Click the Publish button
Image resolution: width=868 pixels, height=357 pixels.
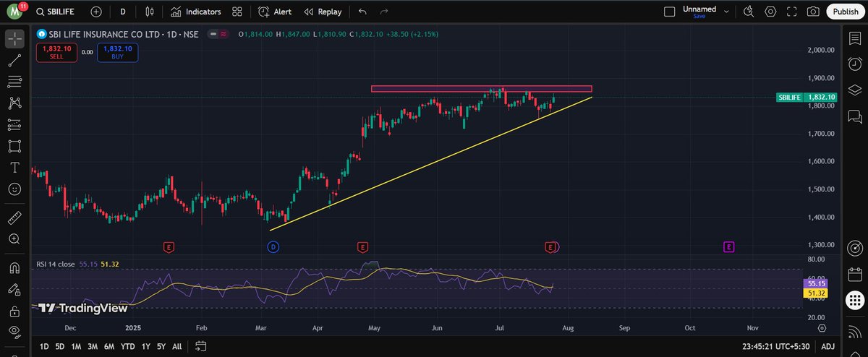click(x=846, y=12)
